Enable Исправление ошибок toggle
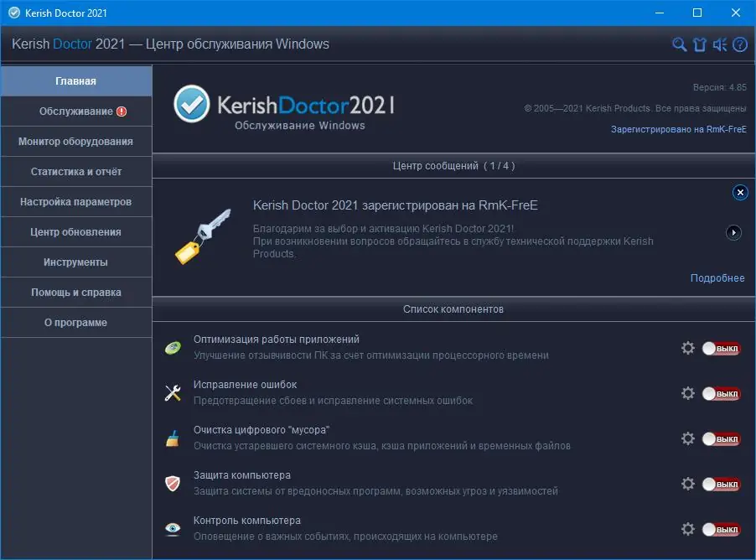756x560 pixels. (x=721, y=393)
